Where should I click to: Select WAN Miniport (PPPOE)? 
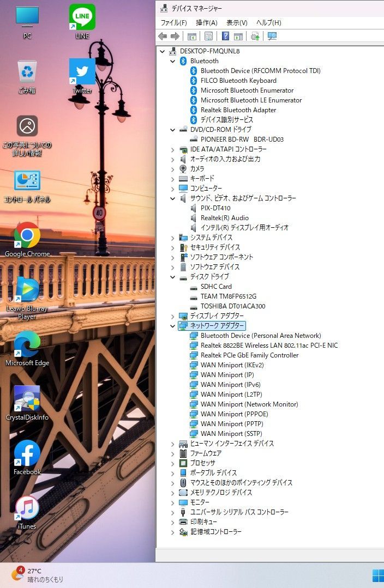234,414
